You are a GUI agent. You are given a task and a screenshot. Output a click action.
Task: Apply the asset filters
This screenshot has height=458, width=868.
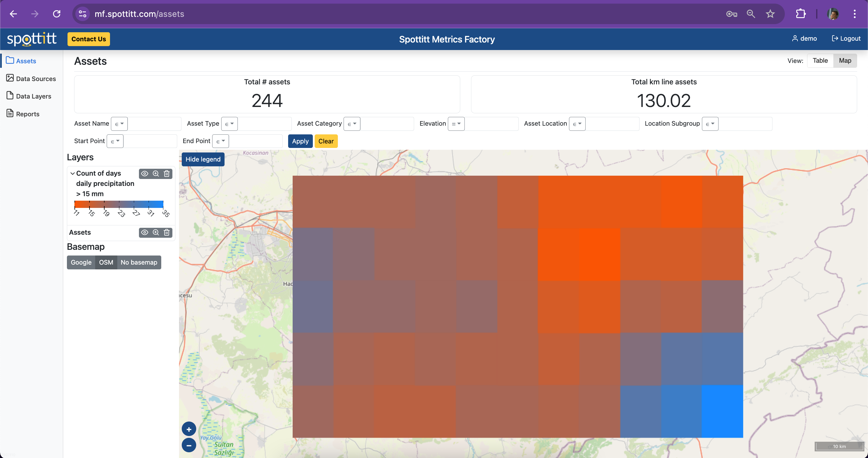[x=300, y=141]
